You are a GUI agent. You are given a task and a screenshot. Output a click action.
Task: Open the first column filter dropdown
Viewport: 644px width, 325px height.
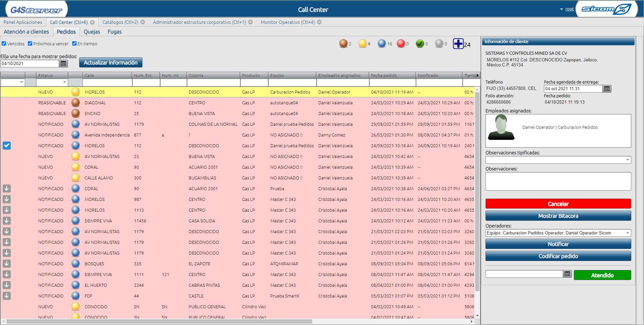pos(21,83)
